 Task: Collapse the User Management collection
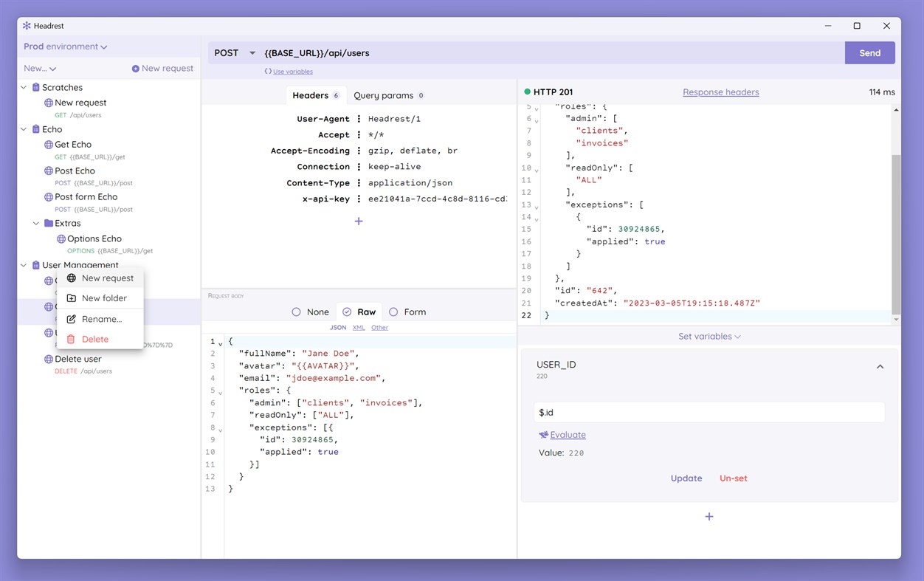[x=24, y=265]
